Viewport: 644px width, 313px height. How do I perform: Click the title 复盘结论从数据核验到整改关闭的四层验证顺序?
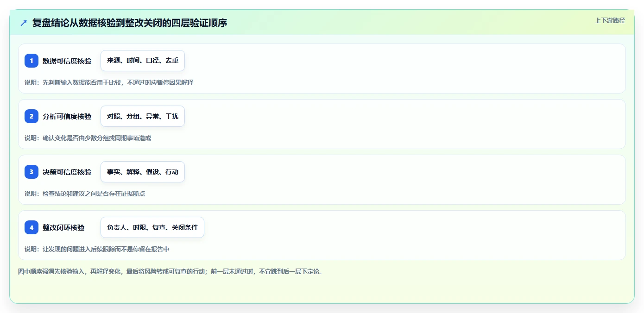[x=130, y=23]
